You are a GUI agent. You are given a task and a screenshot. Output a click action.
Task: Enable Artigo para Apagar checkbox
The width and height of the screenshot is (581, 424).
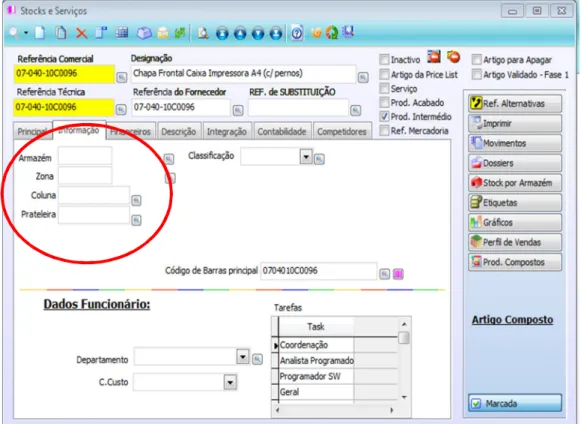tap(477, 60)
